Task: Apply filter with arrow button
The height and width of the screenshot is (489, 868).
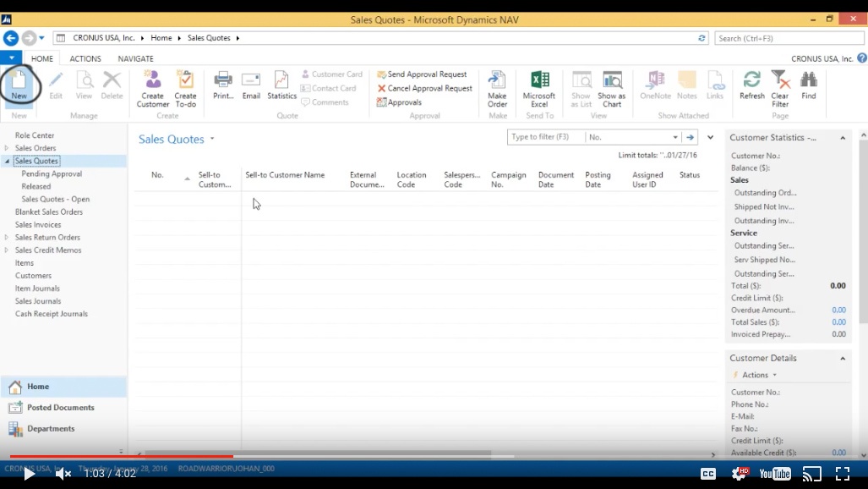Action: [x=690, y=137]
